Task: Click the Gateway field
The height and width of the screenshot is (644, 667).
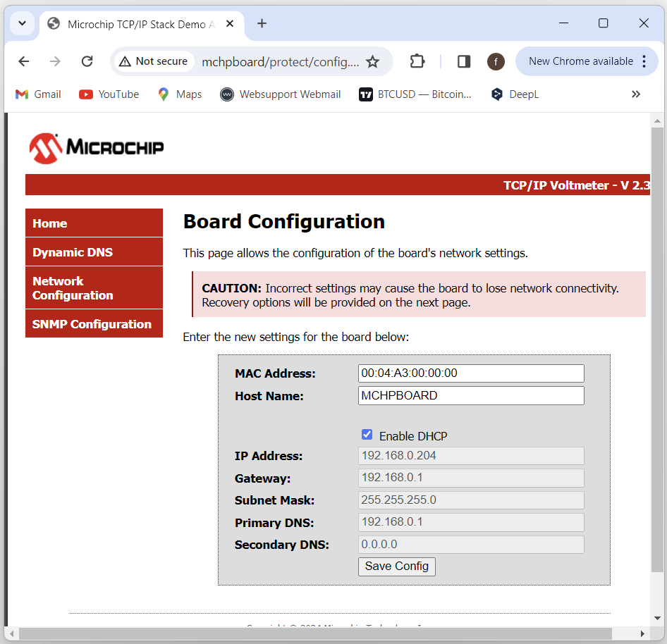Action: click(x=471, y=478)
